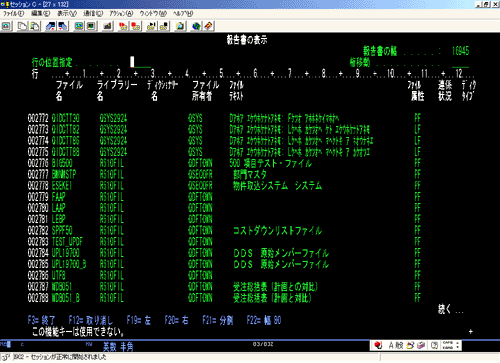Click row 002787 file WD8051

pos(62,287)
